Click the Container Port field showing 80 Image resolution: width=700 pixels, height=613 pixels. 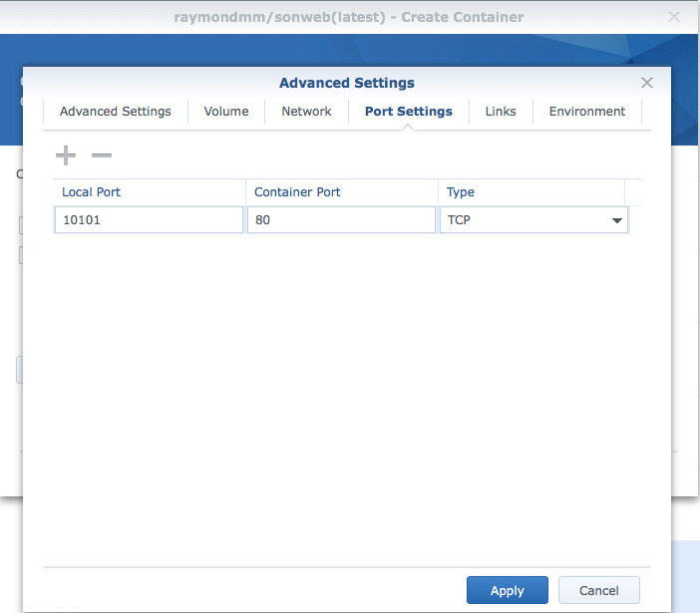(341, 219)
